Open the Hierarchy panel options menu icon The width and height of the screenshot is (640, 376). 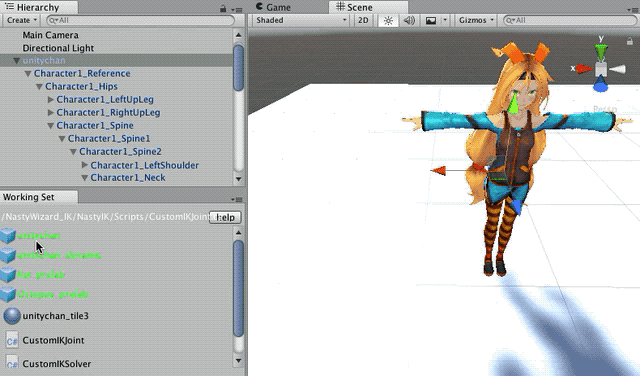[236, 9]
